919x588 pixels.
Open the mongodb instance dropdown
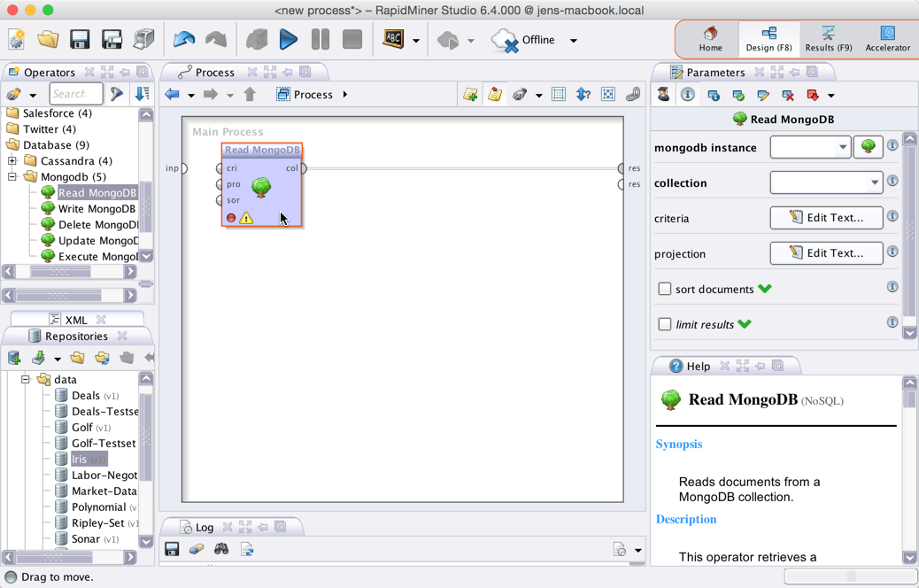842,147
